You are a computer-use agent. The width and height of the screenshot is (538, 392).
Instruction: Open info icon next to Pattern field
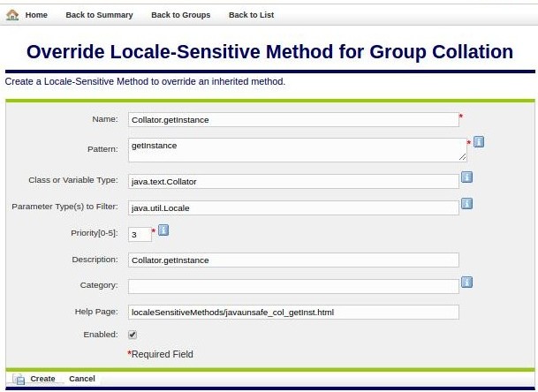pyautogui.click(x=478, y=141)
